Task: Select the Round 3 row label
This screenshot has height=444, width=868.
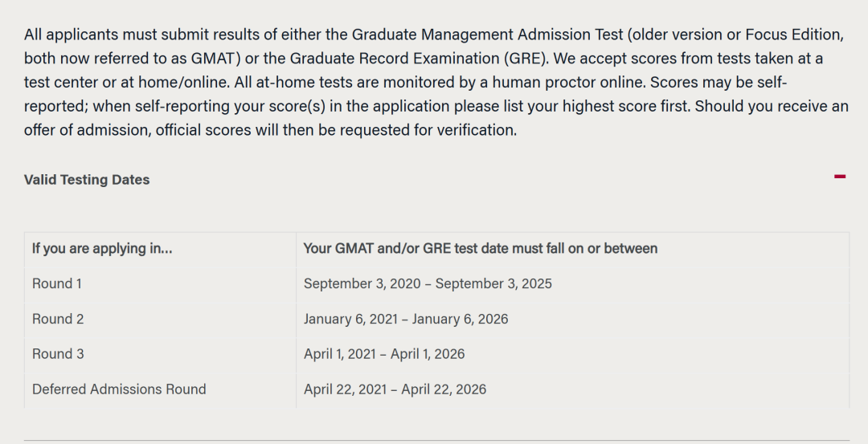Action: tap(58, 354)
